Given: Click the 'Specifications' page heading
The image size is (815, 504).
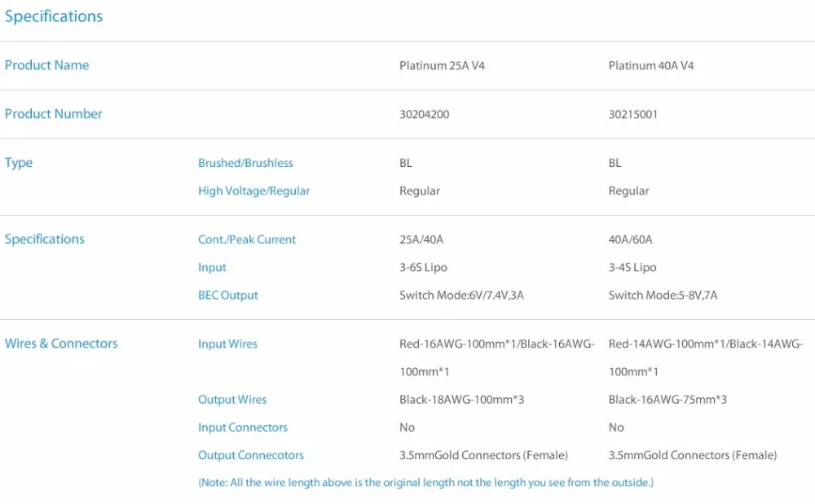Looking at the screenshot, I should 54,16.
